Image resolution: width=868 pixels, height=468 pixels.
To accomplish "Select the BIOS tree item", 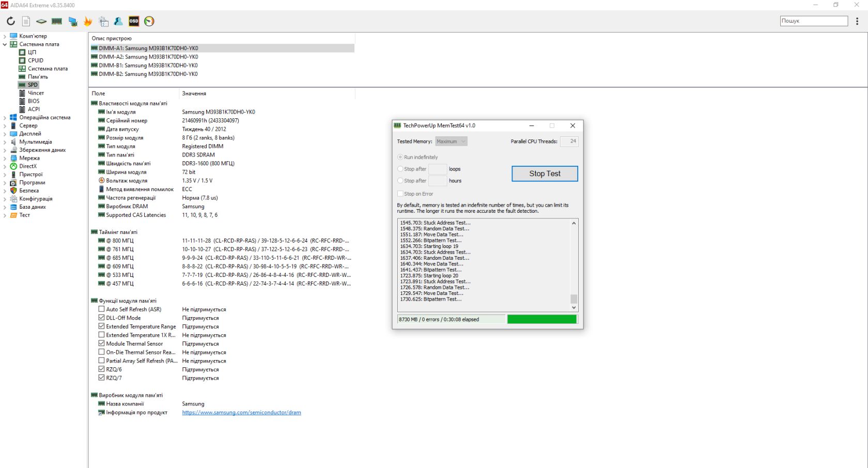I will (34, 101).
